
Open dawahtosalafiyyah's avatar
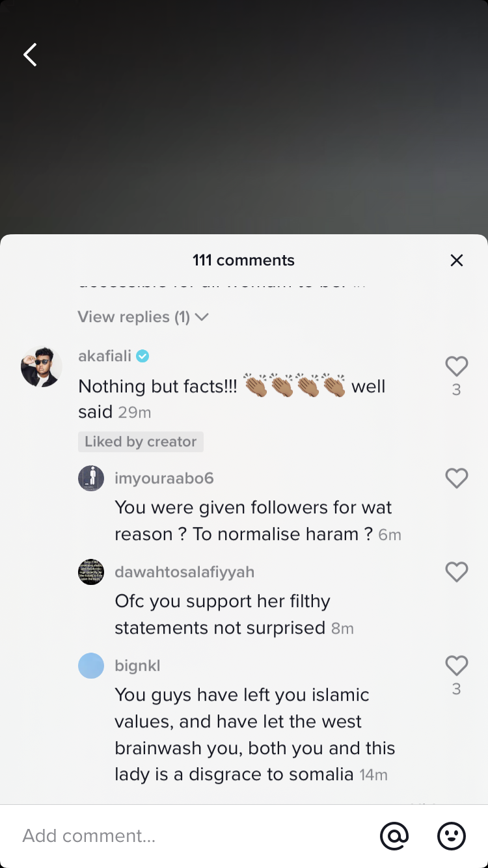(91, 572)
